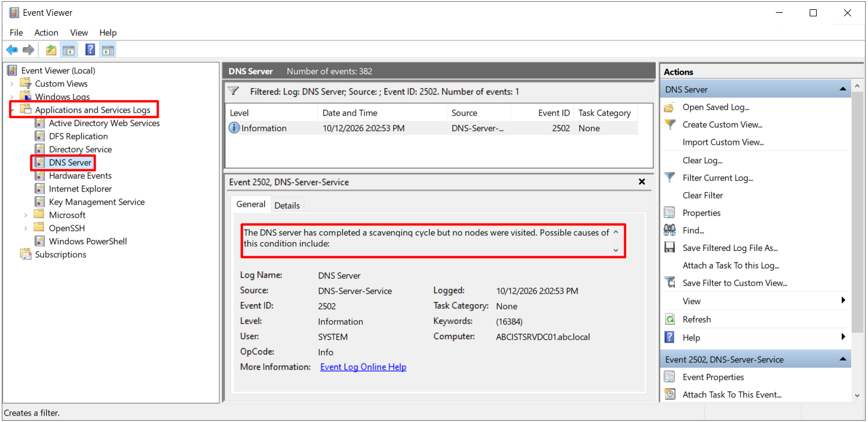Click the Event Properties icon

[670, 378]
